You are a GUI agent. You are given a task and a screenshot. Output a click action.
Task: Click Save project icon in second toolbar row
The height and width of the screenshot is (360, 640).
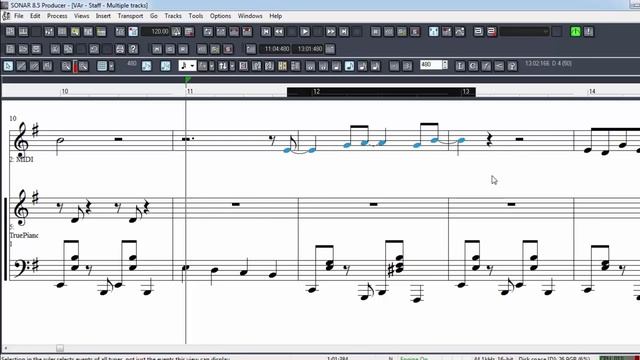(x=36, y=49)
